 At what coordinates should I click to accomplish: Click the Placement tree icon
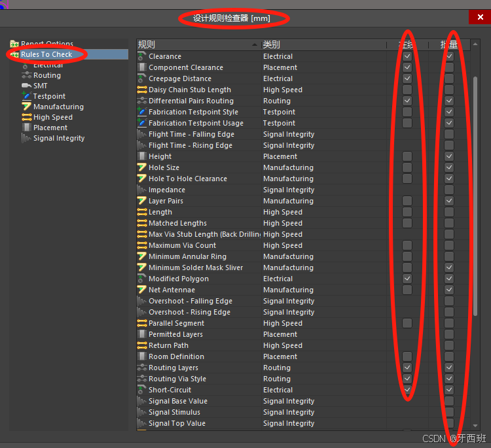(27, 128)
